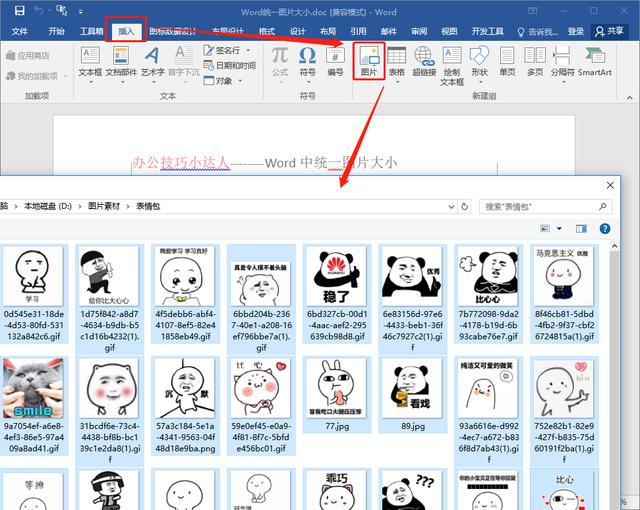The image size is (640, 510).
Task: Expand the 签名行 dropdown arrow
Action: (x=248, y=51)
